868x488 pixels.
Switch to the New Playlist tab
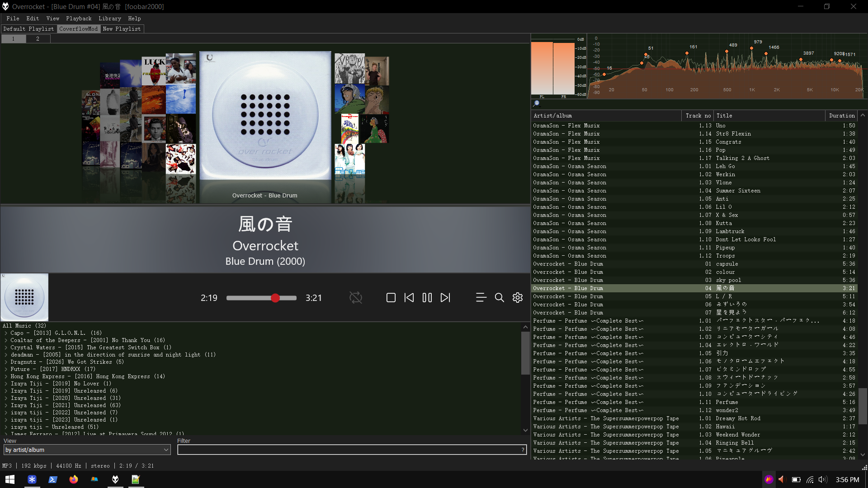tap(122, 29)
